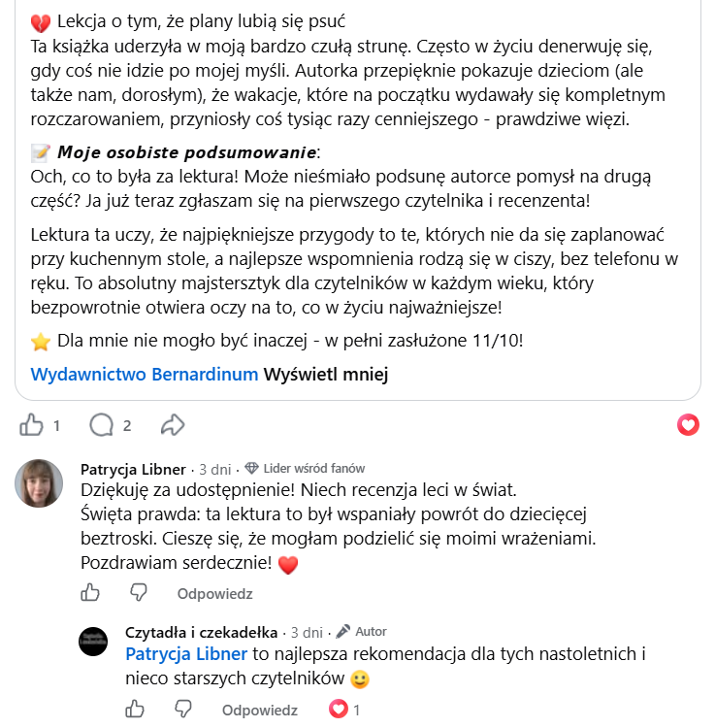The height and width of the screenshot is (728, 715).
Task: Open Wydawnictwo Bernardinum link
Action: (145, 375)
